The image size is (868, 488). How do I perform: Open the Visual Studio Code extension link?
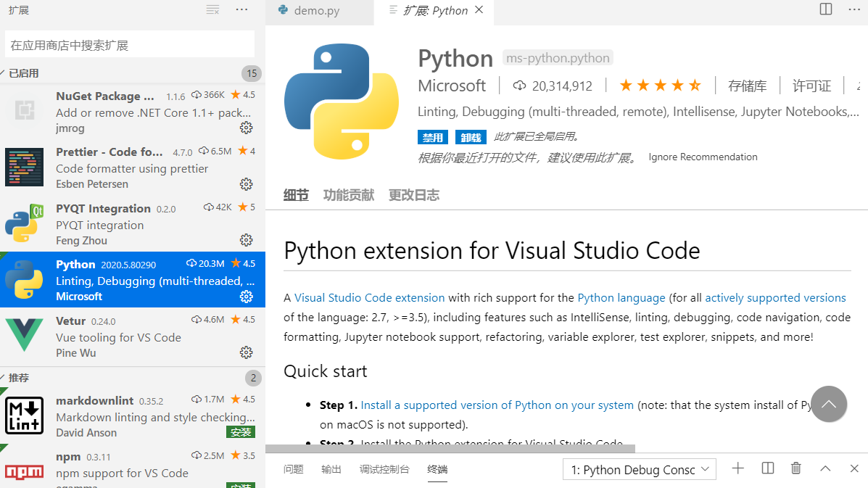[369, 298]
